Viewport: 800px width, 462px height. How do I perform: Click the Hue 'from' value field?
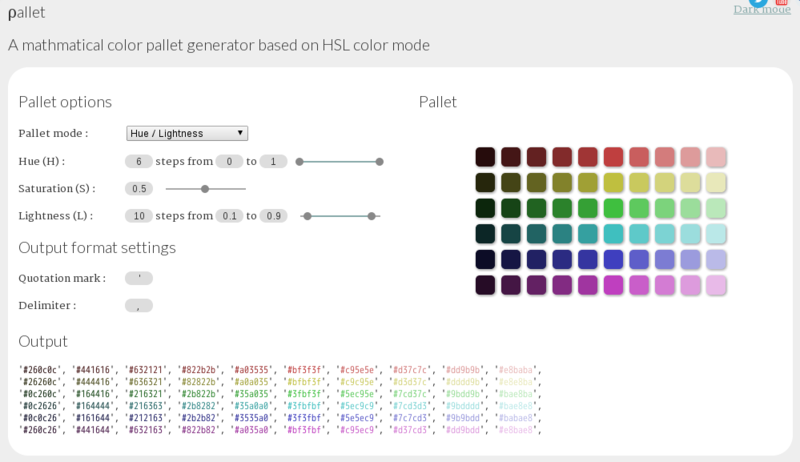[229, 161]
